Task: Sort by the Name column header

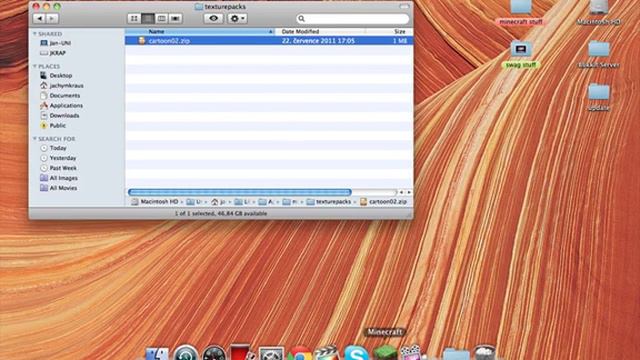Action: 200,31
